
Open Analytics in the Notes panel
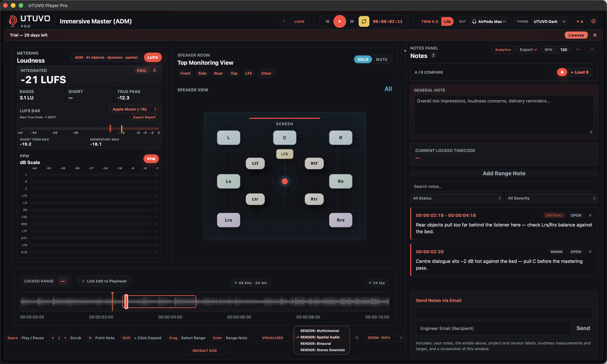click(503, 50)
